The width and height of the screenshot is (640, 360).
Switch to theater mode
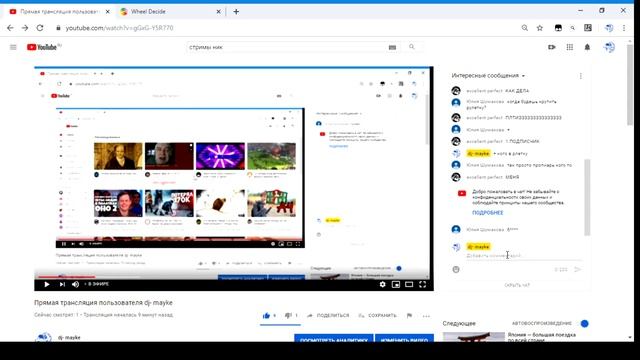(409, 284)
